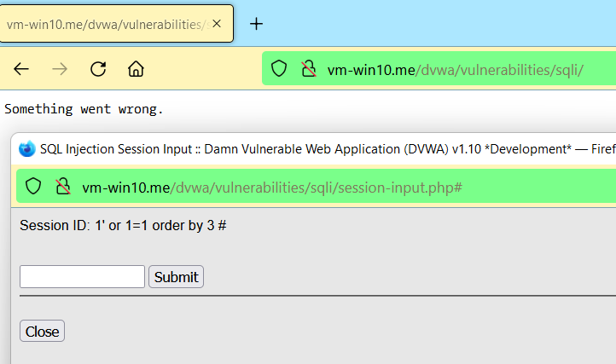Click the session-input.php URL in popup

pyautogui.click(x=272, y=188)
